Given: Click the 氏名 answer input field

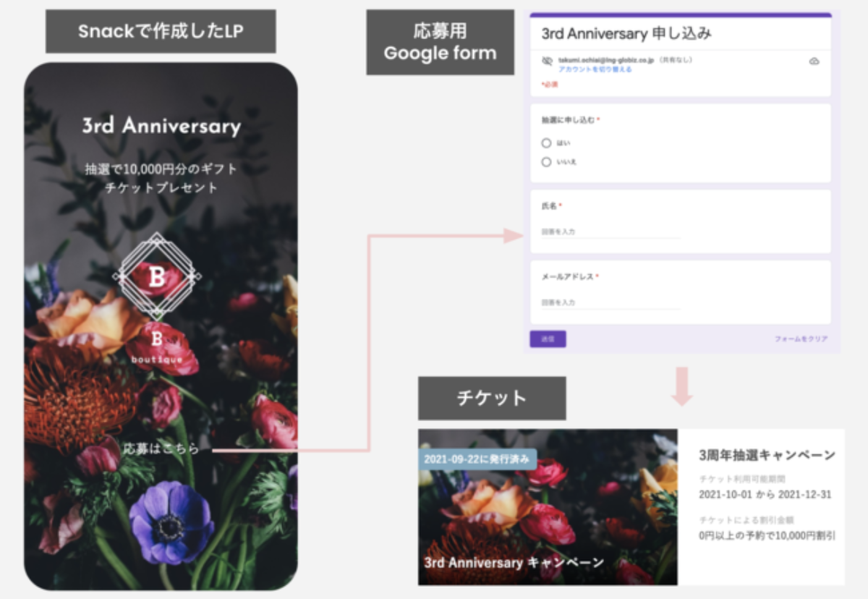Looking at the screenshot, I should point(610,232).
